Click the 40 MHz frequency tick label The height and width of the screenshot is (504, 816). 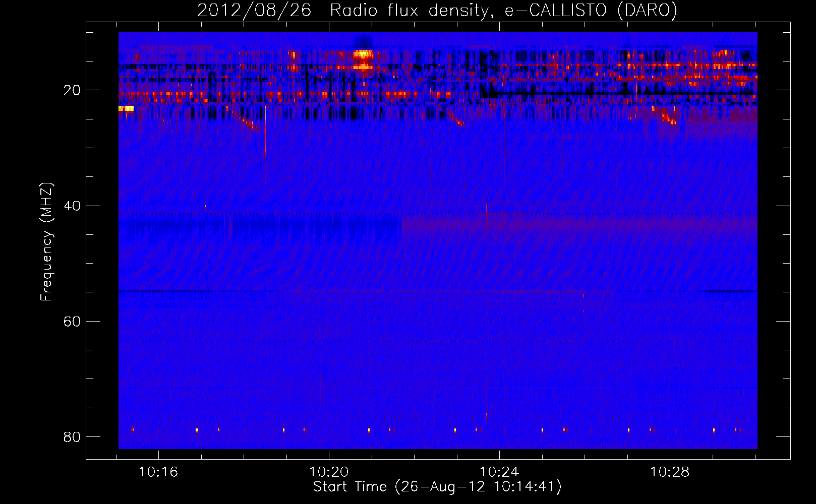(x=72, y=206)
